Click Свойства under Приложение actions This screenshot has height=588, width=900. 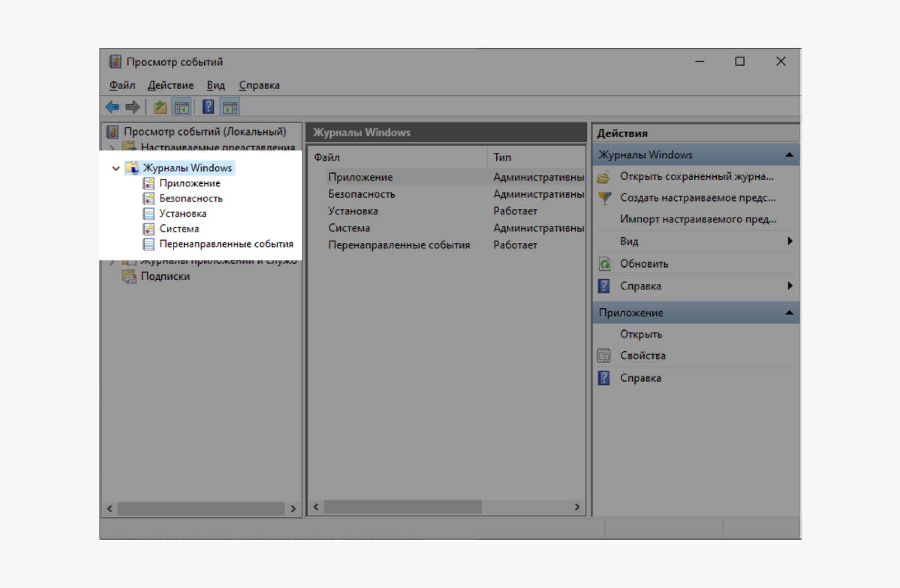[643, 356]
